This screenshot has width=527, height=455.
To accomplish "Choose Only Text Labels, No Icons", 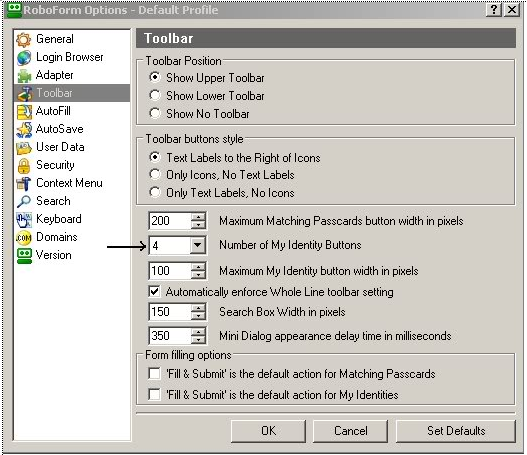I will 155,192.
